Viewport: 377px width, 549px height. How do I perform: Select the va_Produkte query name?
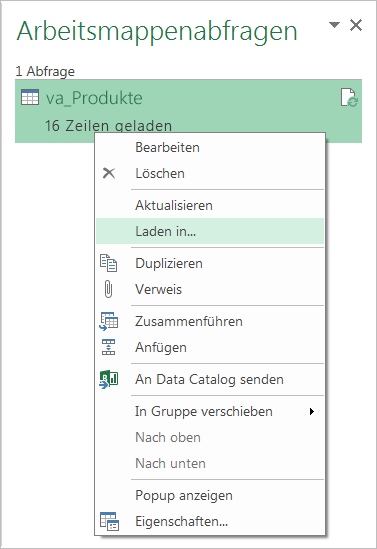(94, 98)
